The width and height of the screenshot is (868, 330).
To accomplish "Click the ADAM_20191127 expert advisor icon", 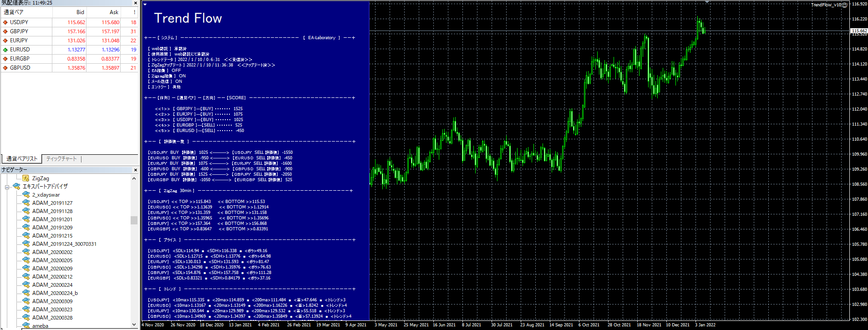I will (x=26, y=203).
